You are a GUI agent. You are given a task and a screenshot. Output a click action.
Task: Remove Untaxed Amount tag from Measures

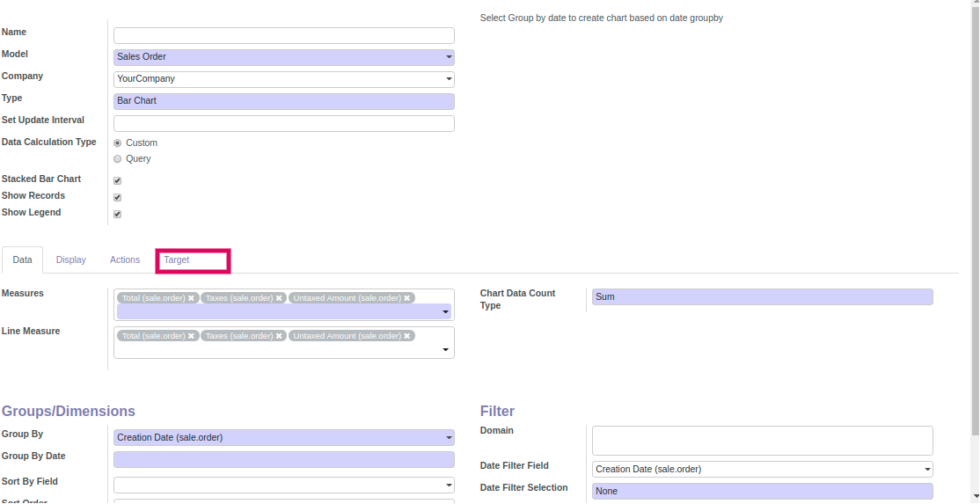407,298
